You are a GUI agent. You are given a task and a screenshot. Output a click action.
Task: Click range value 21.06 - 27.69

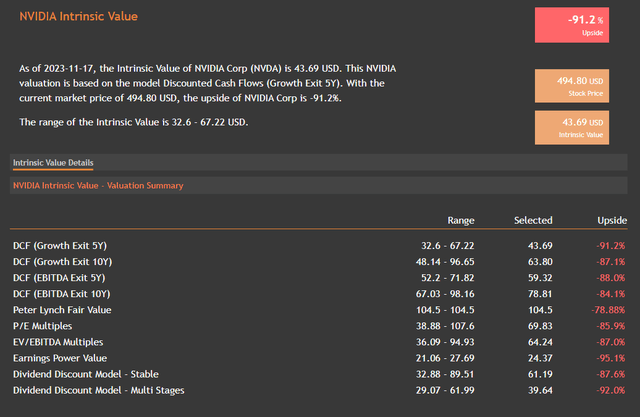(x=445, y=358)
